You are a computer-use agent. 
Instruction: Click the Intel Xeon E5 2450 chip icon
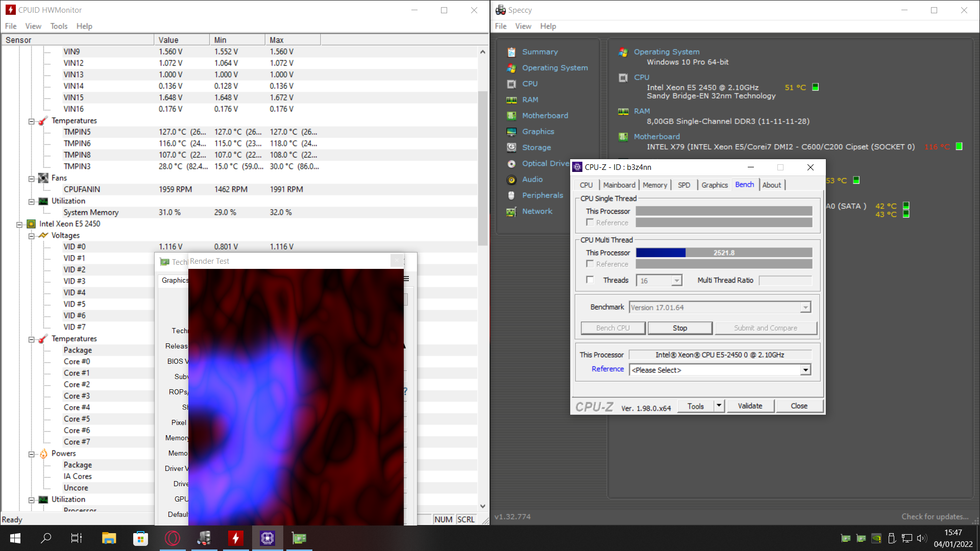31,224
